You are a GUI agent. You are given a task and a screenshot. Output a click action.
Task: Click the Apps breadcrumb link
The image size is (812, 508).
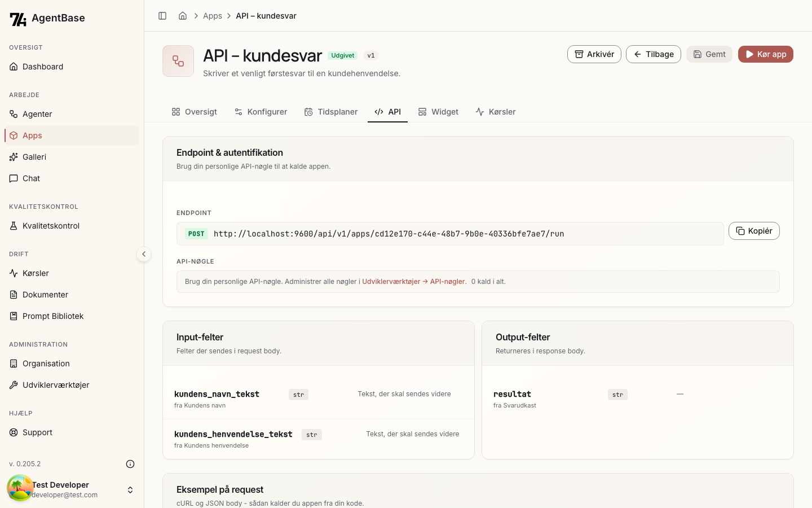[x=213, y=16]
